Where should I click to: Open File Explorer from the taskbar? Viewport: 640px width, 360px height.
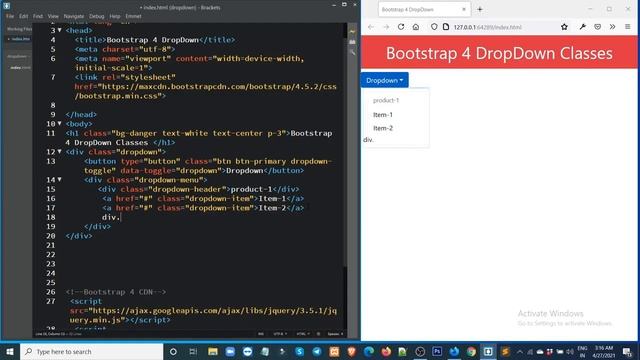coord(213,351)
